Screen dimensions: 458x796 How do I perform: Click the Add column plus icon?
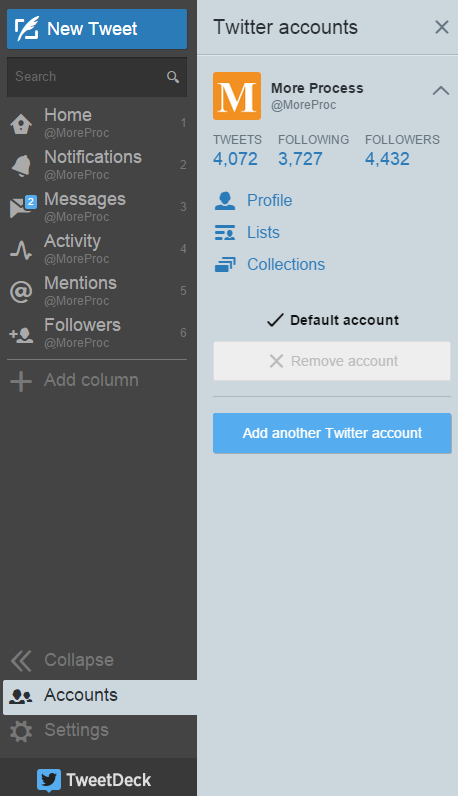(x=21, y=381)
